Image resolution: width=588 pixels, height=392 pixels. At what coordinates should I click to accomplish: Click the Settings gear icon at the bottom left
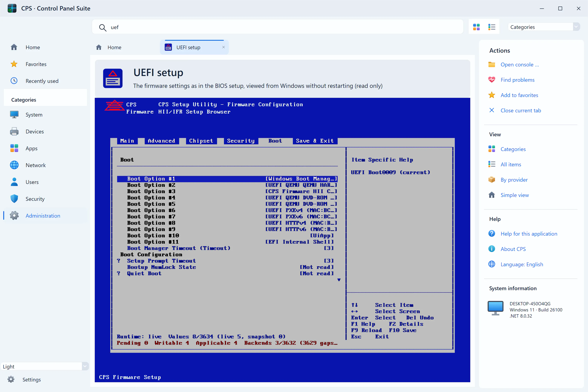coord(11,380)
